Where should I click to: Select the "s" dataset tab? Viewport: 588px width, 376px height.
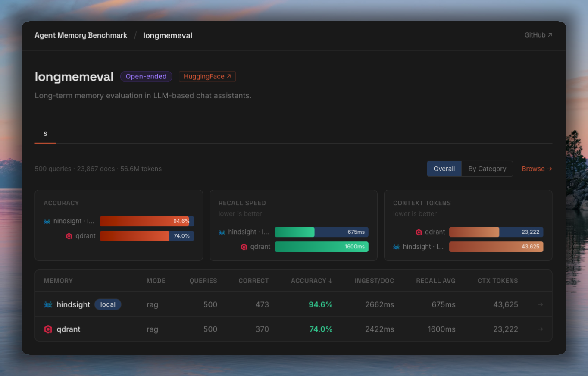pos(45,134)
